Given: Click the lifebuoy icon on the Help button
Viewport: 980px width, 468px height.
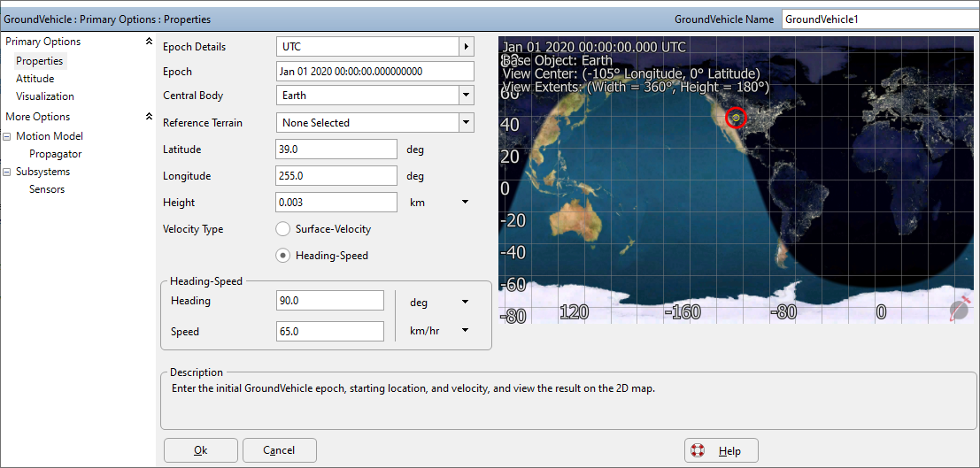Looking at the screenshot, I should tap(698, 450).
